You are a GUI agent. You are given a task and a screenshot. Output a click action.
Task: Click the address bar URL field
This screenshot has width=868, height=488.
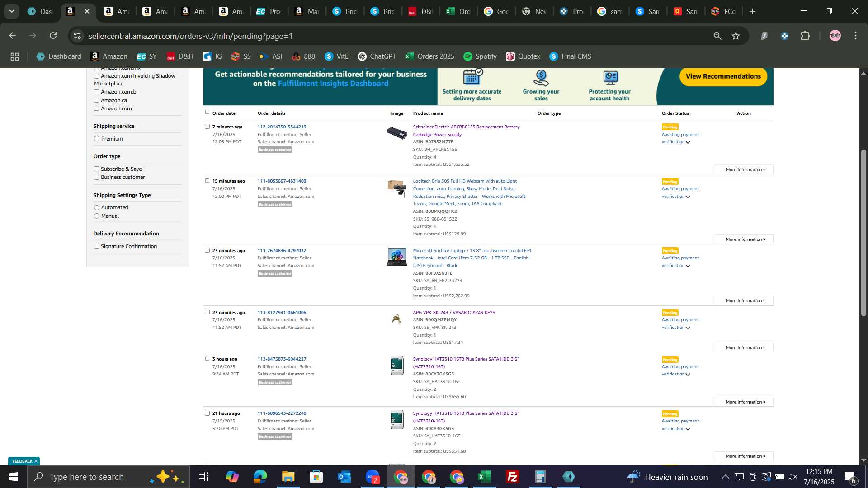[393, 36]
